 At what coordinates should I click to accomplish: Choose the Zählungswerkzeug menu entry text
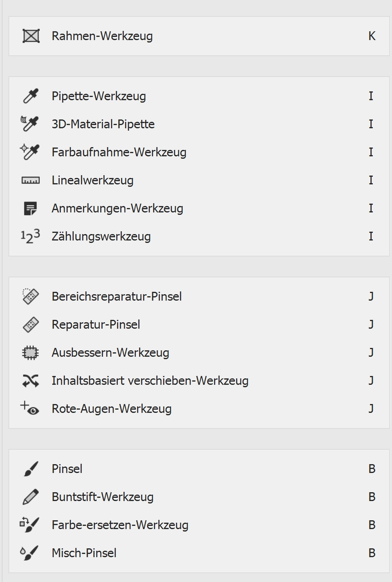click(x=101, y=236)
